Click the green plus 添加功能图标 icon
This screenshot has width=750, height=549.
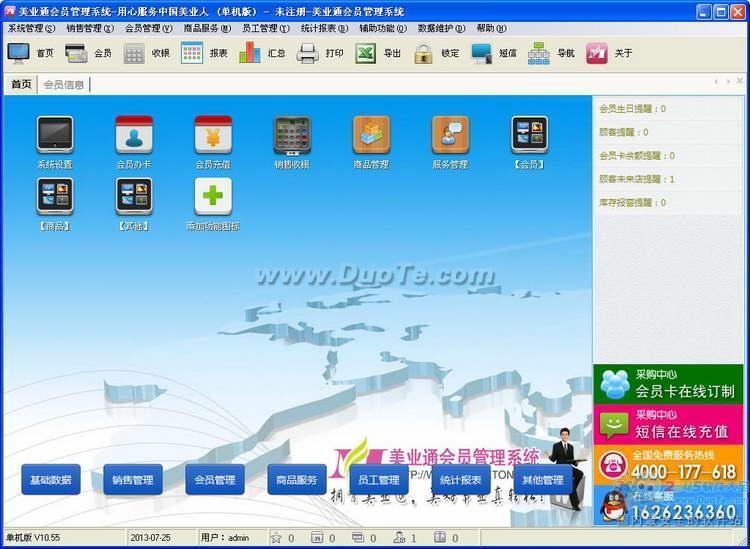click(213, 197)
